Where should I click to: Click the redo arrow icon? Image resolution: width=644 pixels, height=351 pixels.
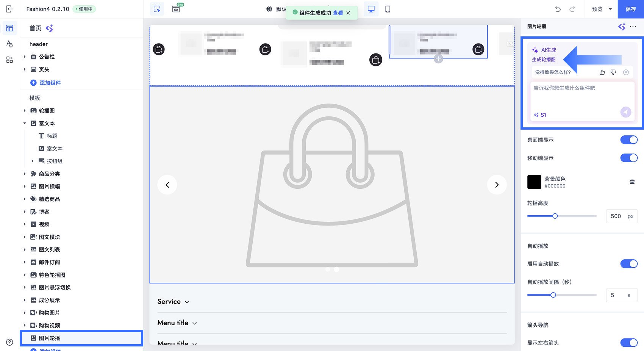point(572,9)
